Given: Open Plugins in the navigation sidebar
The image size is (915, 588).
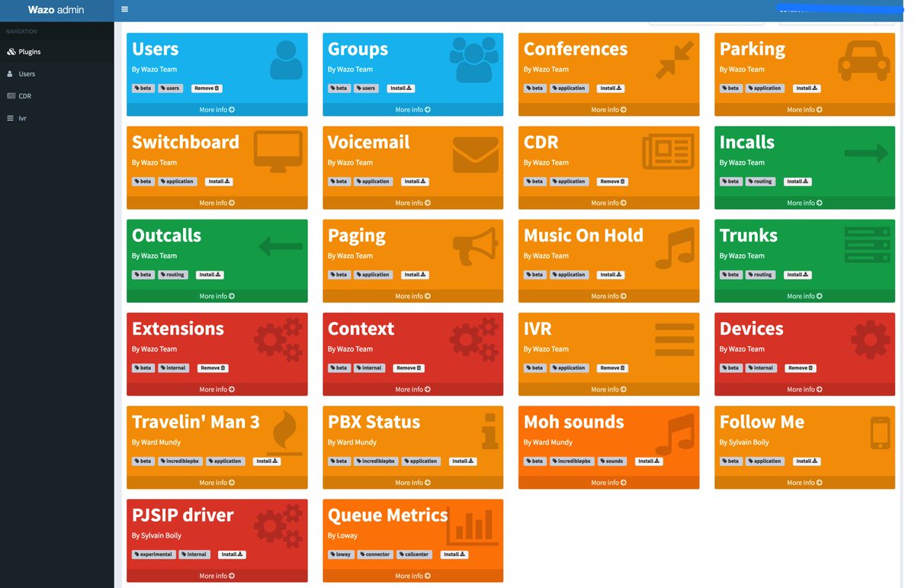Looking at the screenshot, I should 29,52.
